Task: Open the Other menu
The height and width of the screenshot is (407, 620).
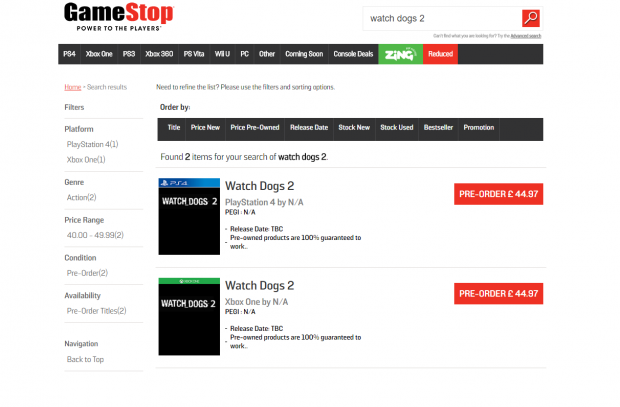Action: click(x=267, y=54)
